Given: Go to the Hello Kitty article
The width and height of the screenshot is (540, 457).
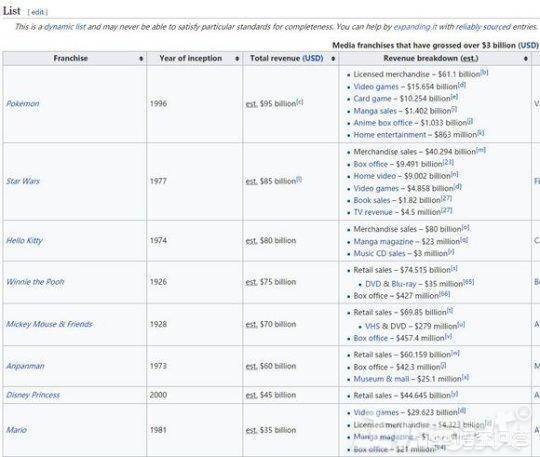Looking at the screenshot, I should (24, 241).
